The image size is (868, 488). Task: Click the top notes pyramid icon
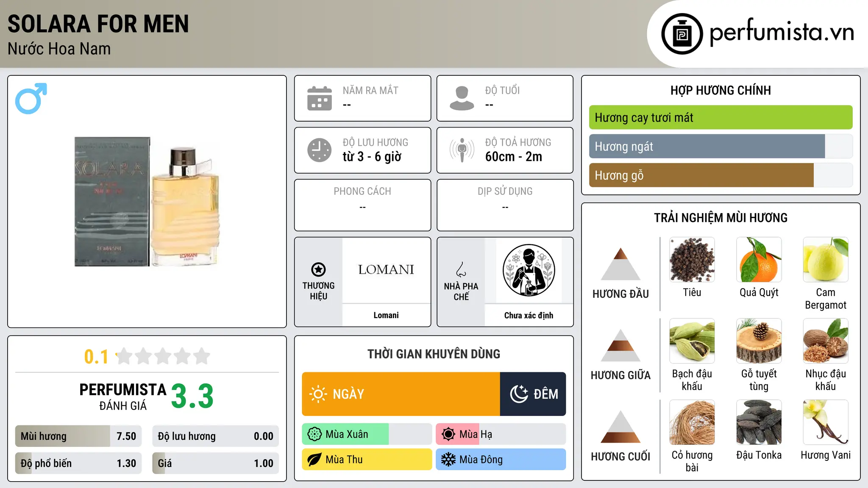tap(621, 264)
